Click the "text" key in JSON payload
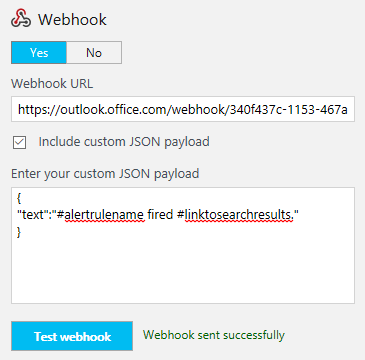Image resolution: width=365 pixels, height=360 pixels. click(33, 215)
